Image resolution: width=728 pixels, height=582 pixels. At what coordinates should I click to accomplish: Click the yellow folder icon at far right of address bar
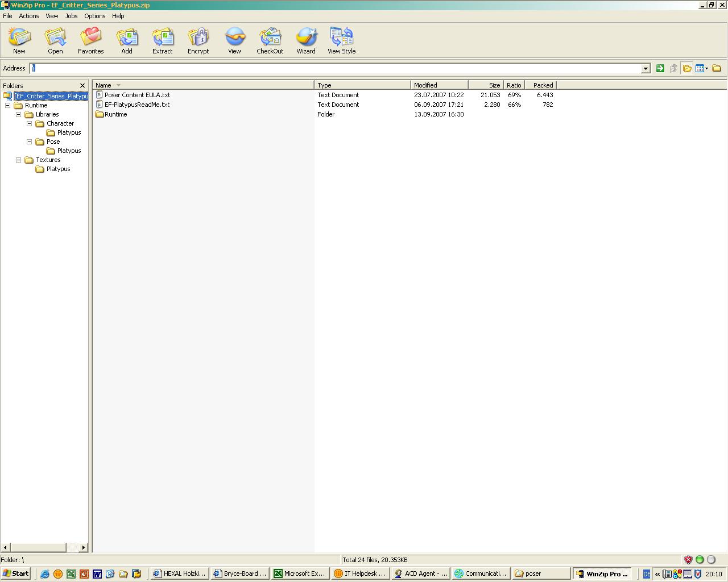(717, 68)
